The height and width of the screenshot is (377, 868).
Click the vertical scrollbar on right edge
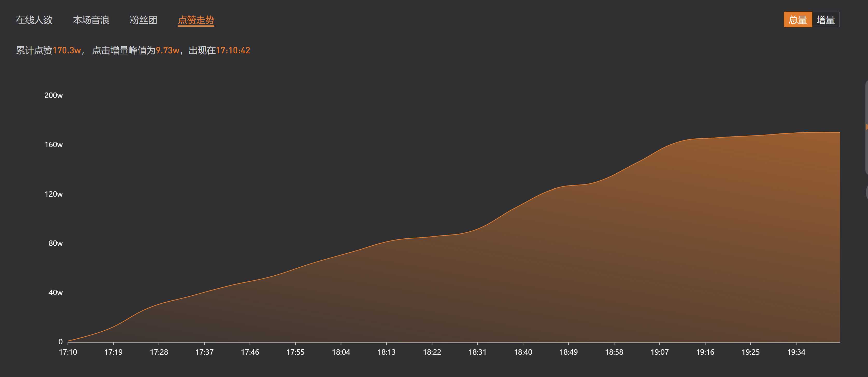pyautogui.click(x=866, y=127)
